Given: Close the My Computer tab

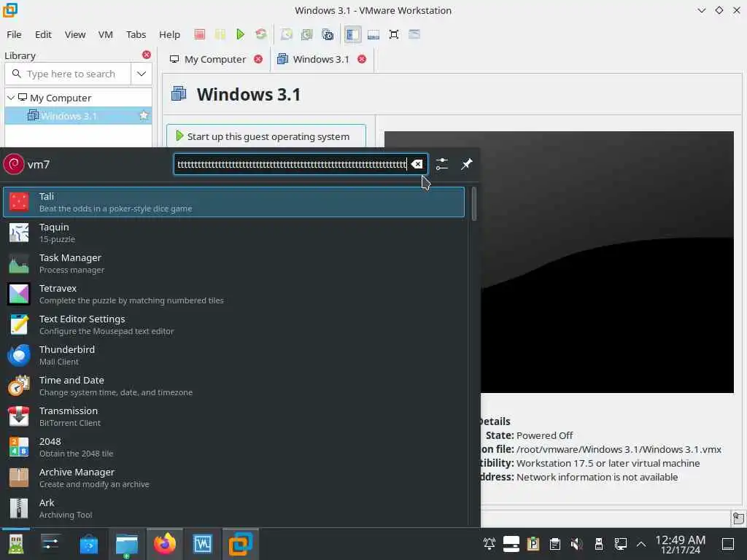Looking at the screenshot, I should (x=258, y=59).
